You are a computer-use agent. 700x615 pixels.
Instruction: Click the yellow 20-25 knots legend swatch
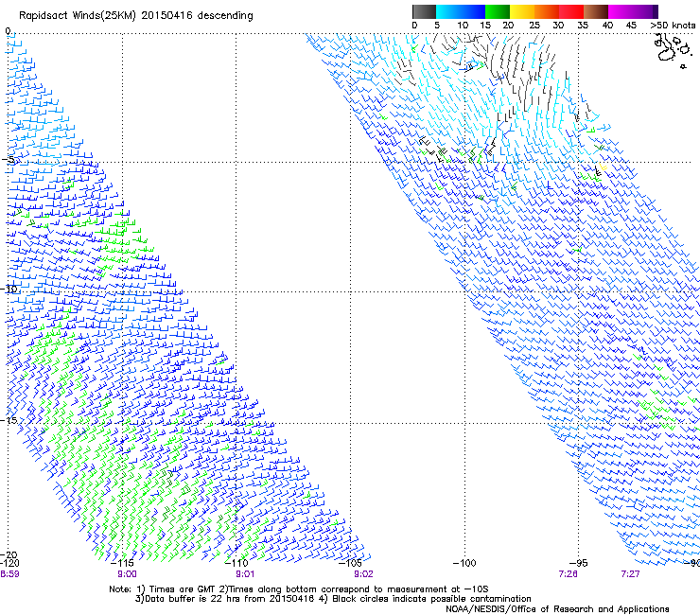click(x=522, y=11)
